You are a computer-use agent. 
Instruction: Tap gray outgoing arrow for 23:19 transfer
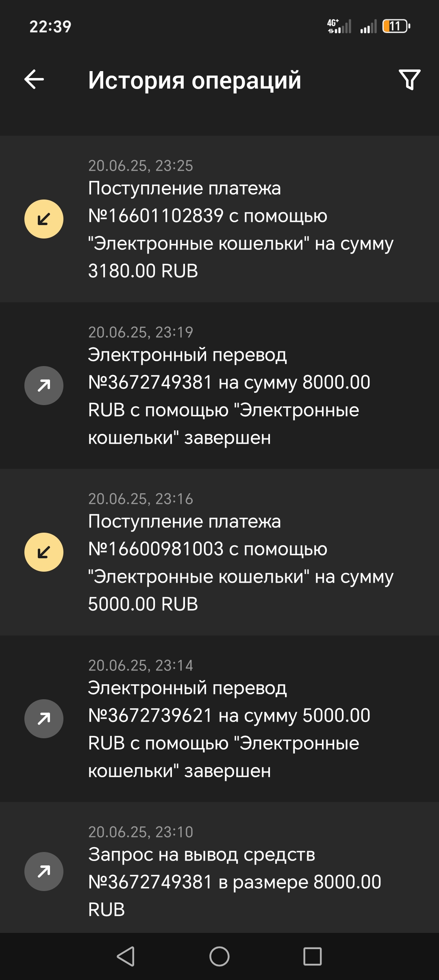[44, 386]
